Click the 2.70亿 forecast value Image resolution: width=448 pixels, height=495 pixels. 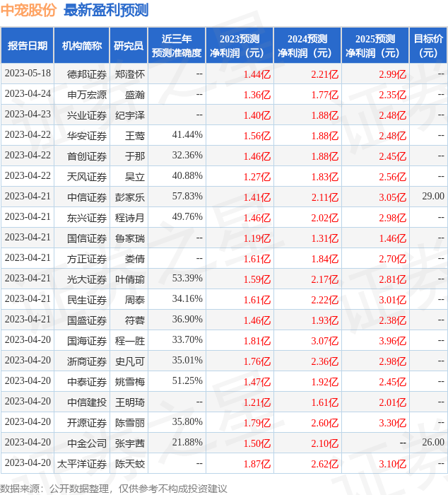pyautogui.click(x=393, y=260)
